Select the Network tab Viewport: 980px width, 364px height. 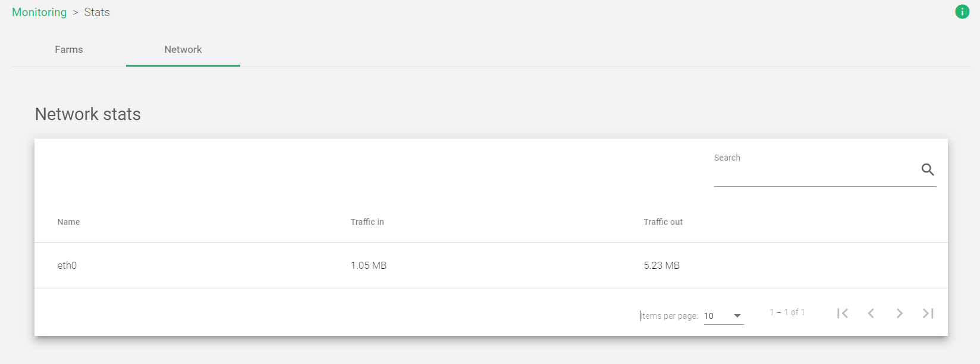(183, 50)
